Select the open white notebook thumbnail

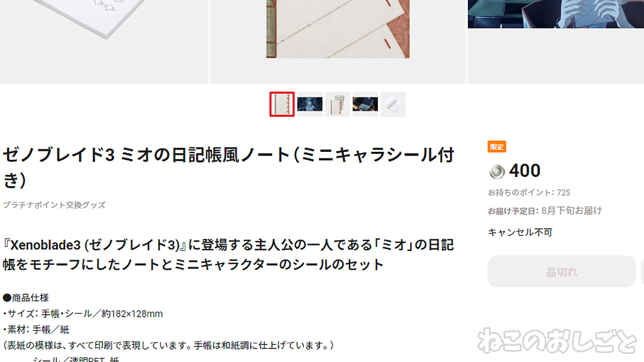[x=393, y=104]
